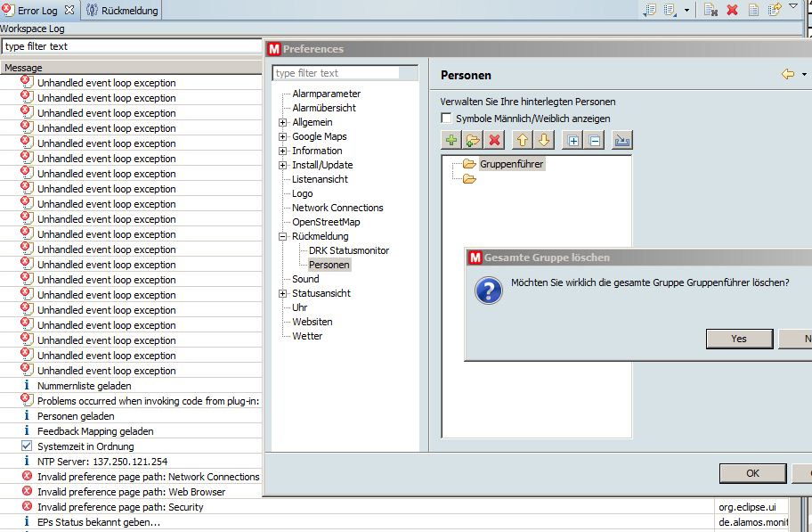Collapse the Rückmeldung tree node
This screenshot has width=812, height=532.
283,236
